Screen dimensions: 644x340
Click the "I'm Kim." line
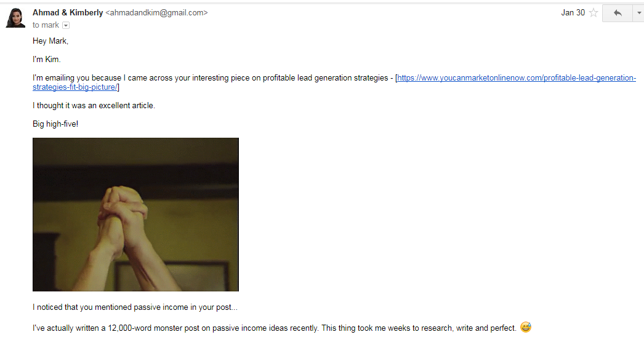(47, 60)
